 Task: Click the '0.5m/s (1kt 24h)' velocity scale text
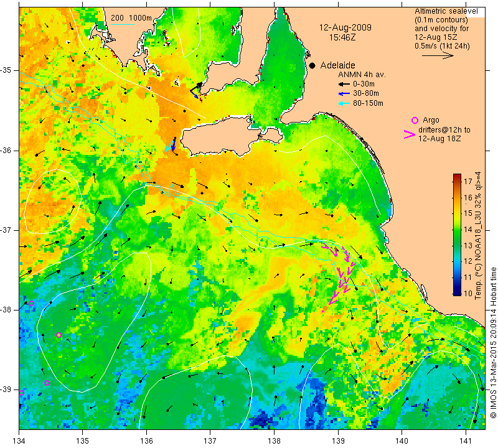[x=442, y=45]
